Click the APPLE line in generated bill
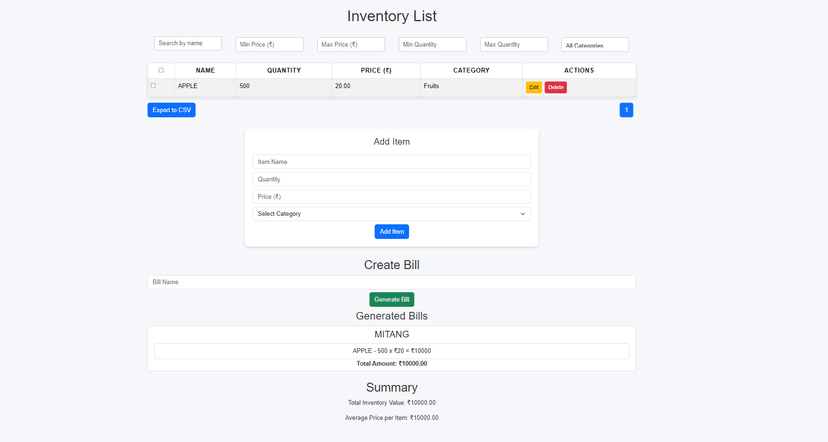Image resolution: width=828 pixels, height=442 pixels. (x=391, y=351)
